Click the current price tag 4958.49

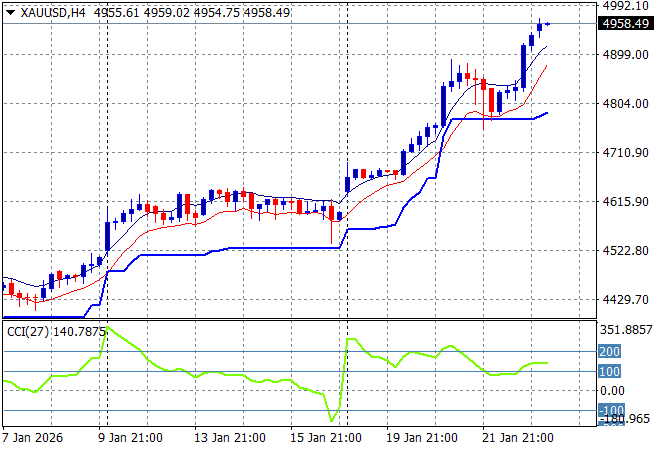tap(629, 23)
